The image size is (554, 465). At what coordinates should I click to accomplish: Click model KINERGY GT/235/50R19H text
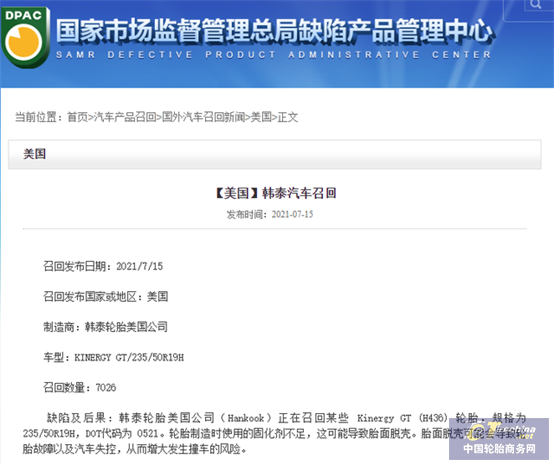click(129, 358)
